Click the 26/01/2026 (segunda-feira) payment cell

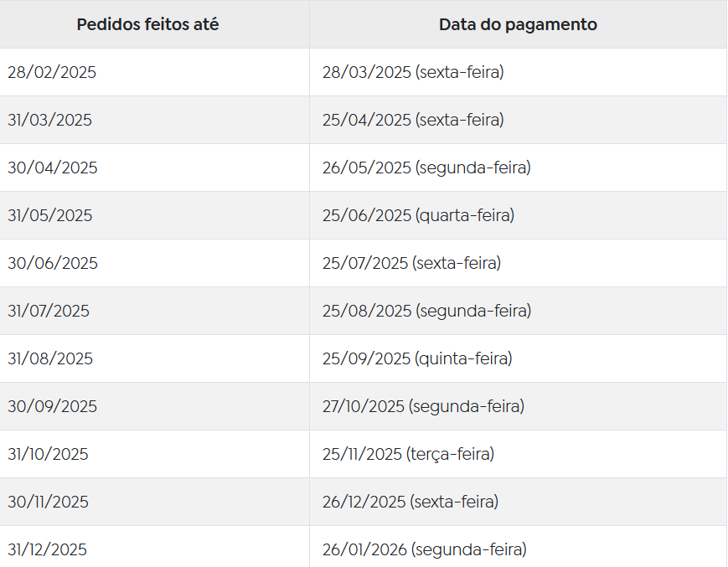(518, 547)
